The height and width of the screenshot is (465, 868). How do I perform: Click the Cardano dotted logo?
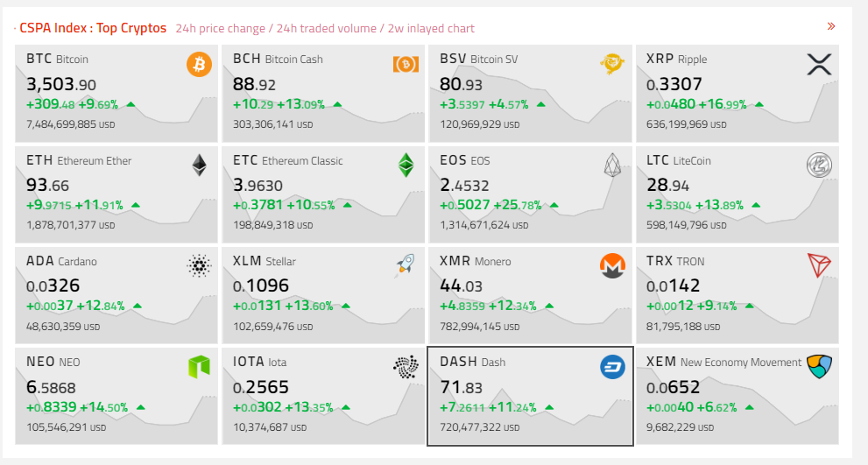point(200,265)
